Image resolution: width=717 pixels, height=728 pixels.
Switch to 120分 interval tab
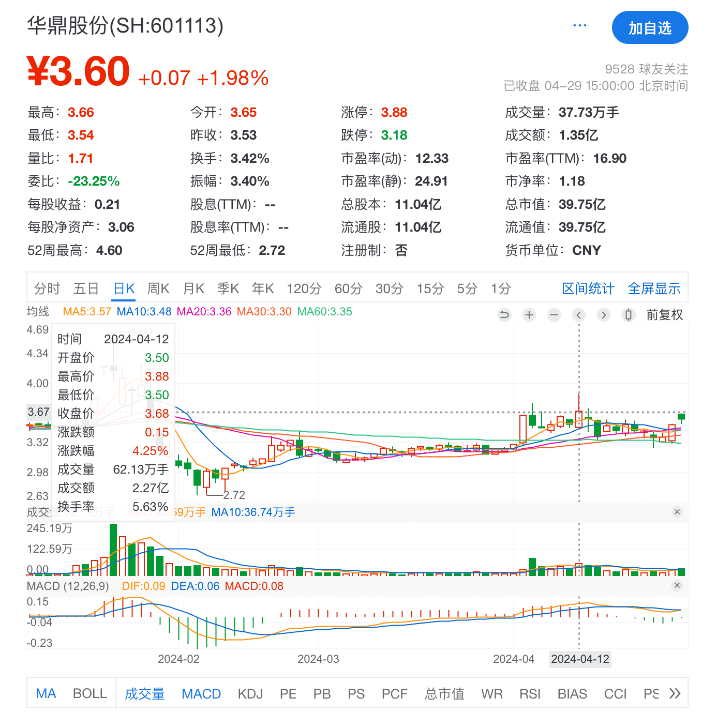pos(304,289)
